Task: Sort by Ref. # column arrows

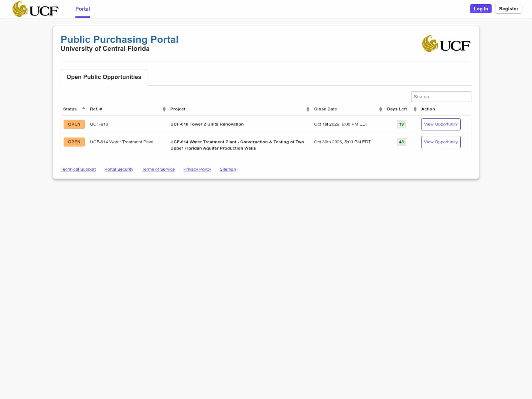Action: pyautogui.click(x=164, y=109)
